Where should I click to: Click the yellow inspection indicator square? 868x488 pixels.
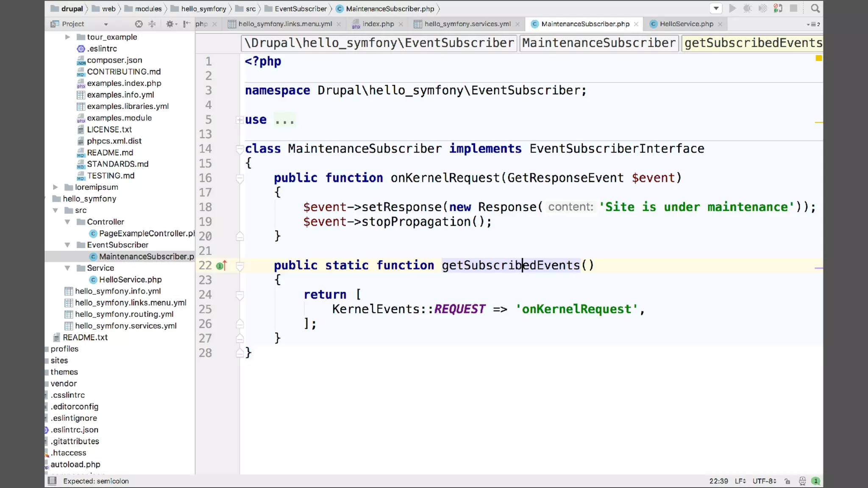[x=818, y=58]
